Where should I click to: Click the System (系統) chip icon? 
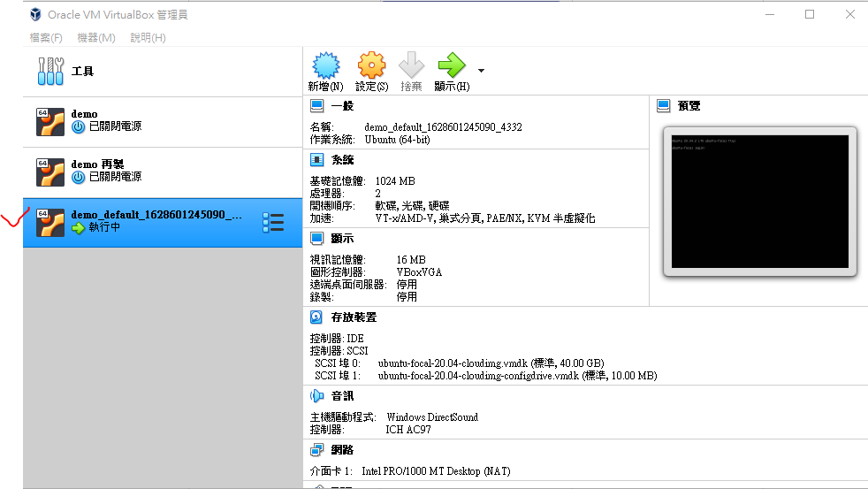coord(316,160)
